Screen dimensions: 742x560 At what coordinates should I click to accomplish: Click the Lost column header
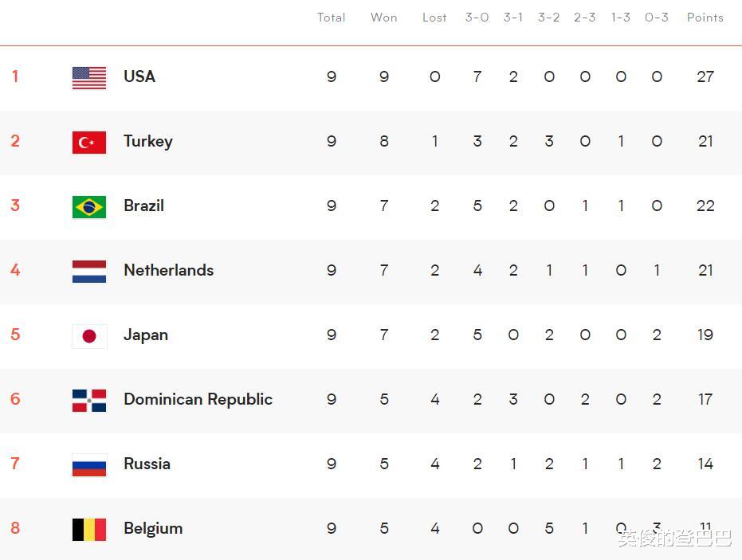pyautogui.click(x=434, y=18)
